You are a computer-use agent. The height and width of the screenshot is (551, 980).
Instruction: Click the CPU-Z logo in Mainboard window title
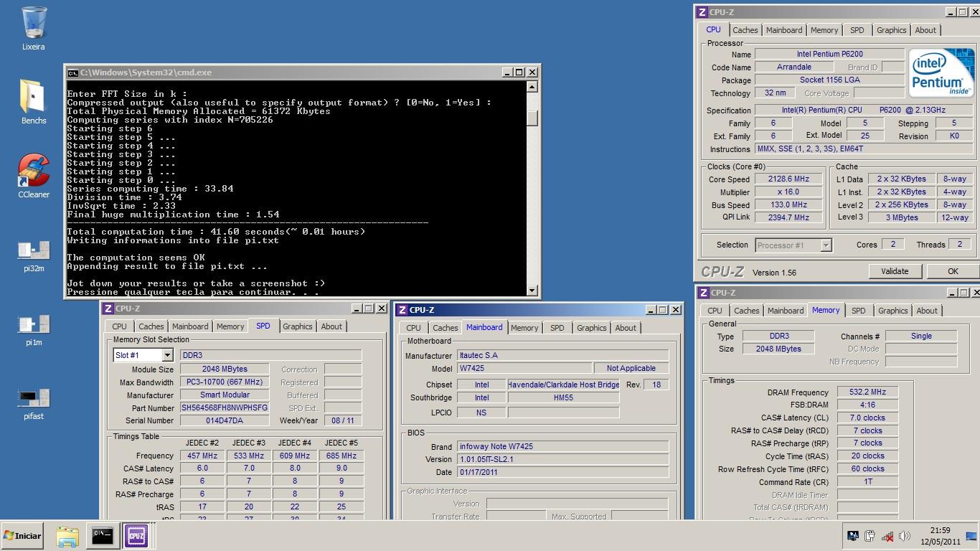[402, 310]
